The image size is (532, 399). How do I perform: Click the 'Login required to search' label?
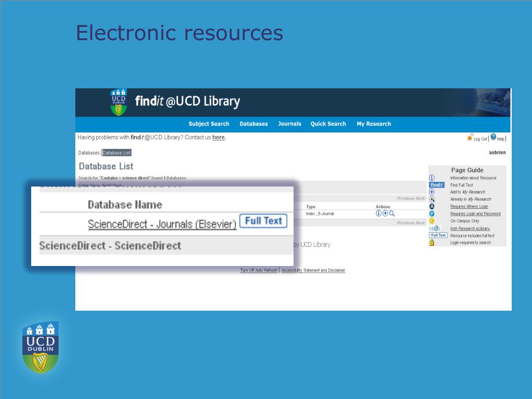point(471,243)
